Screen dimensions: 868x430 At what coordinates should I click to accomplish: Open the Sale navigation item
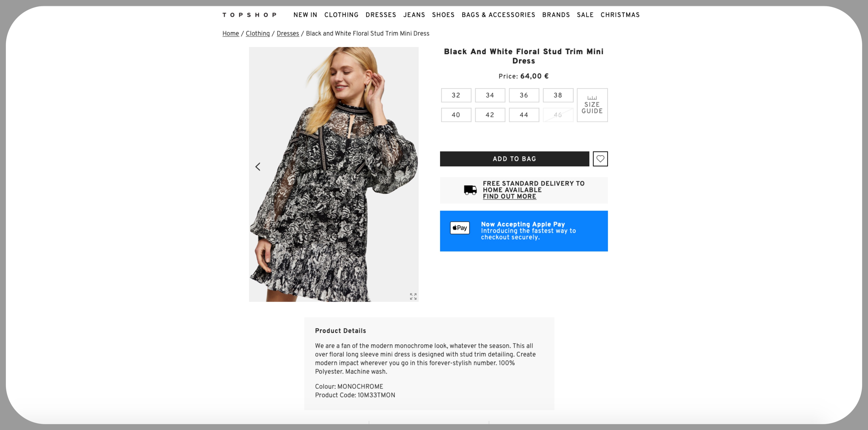click(585, 15)
